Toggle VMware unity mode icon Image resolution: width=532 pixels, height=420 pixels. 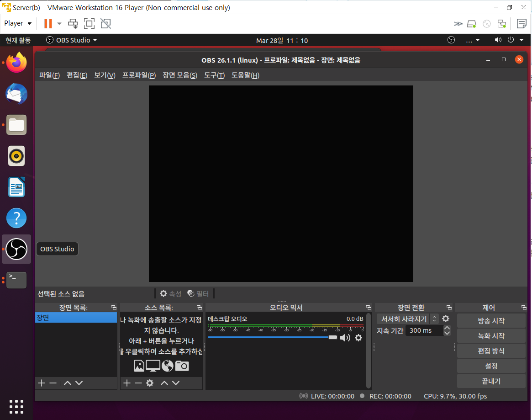[105, 23]
